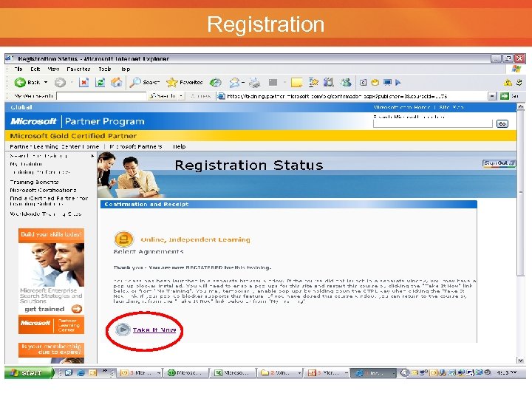Open the Tools menu

click(x=105, y=69)
